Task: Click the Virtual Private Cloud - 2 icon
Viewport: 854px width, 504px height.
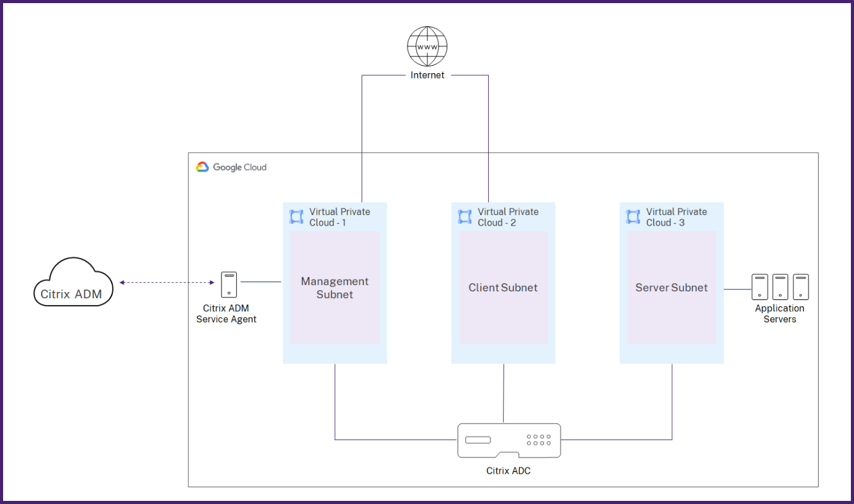Action: 465,217
